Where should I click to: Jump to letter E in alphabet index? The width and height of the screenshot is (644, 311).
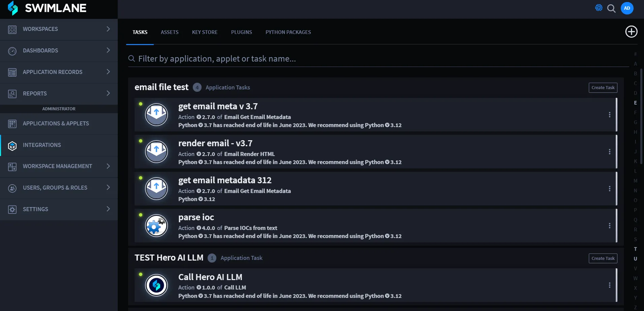(635, 103)
